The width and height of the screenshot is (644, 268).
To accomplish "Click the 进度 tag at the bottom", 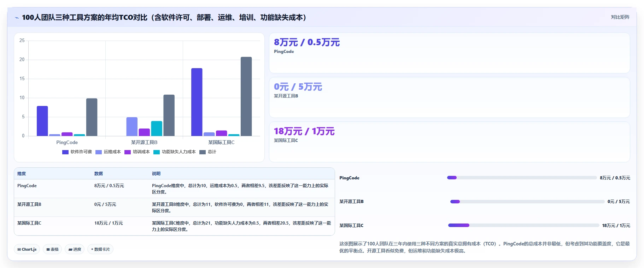I will click(x=75, y=249).
